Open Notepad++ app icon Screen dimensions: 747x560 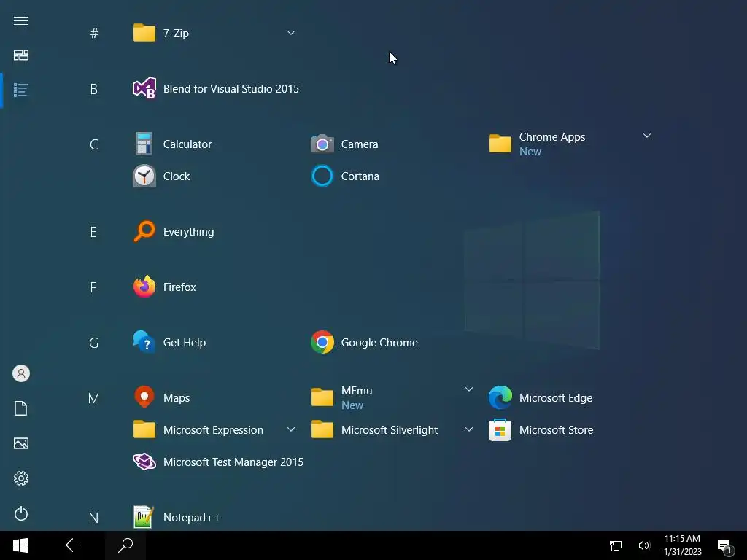tap(144, 517)
